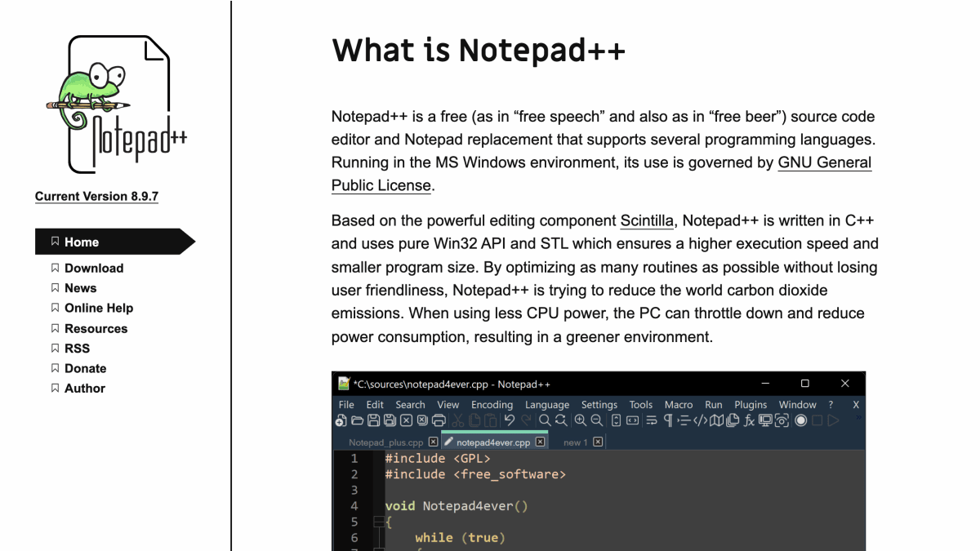Click the Record Macro circle icon
The width and height of the screenshot is (980, 551).
pos(801,420)
